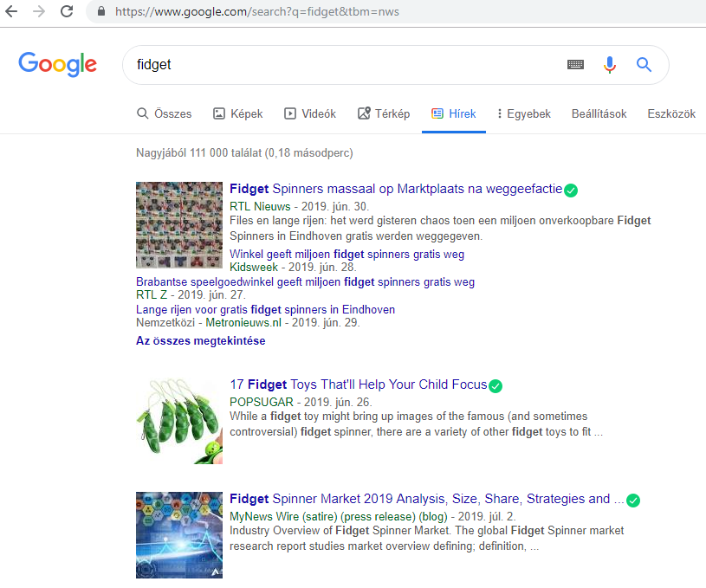
Task: Open Brabantse speelgoedwinkel article link
Action: [305, 282]
